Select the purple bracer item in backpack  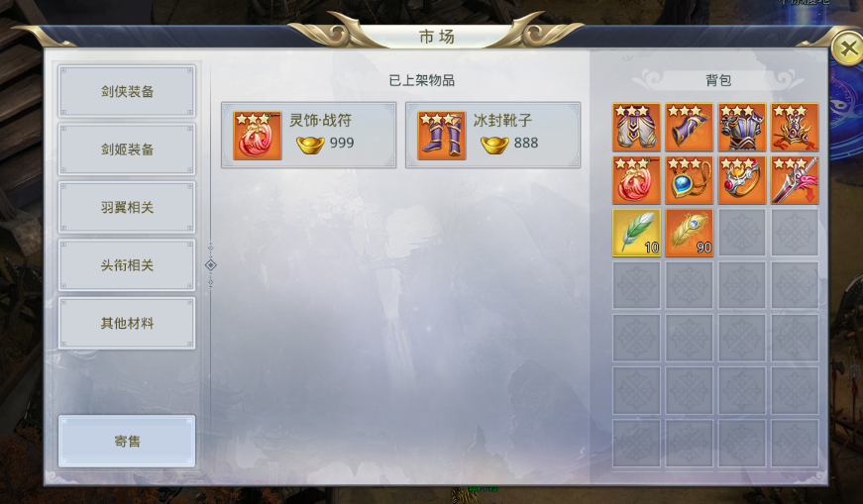(x=689, y=127)
